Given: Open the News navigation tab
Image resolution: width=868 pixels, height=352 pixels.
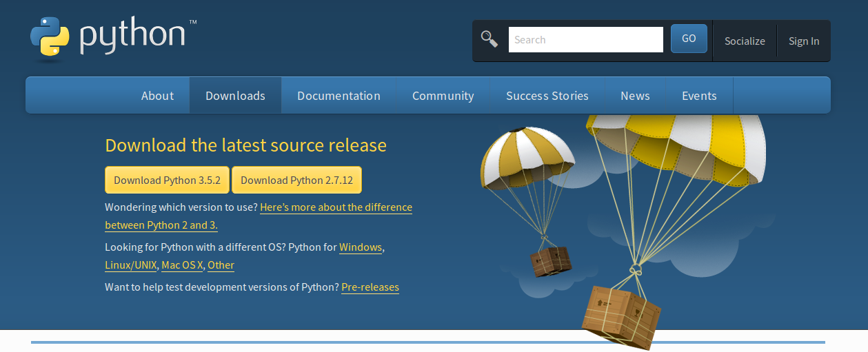Looking at the screenshot, I should 635,96.
